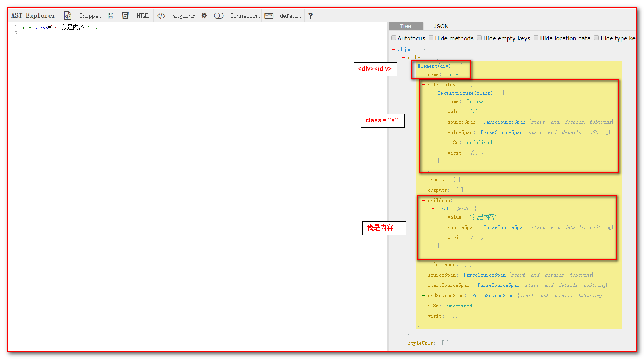The width and height of the screenshot is (644, 359).
Task: Expand sourceSpan under TextAttribute
Action: (x=443, y=122)
